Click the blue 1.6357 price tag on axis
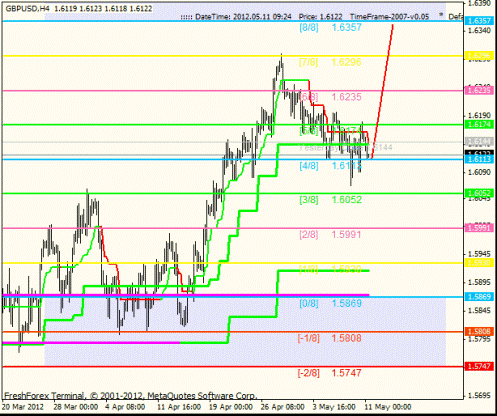Image resolution: width=497 pixels, height=416 pixels. pos(479,21)
